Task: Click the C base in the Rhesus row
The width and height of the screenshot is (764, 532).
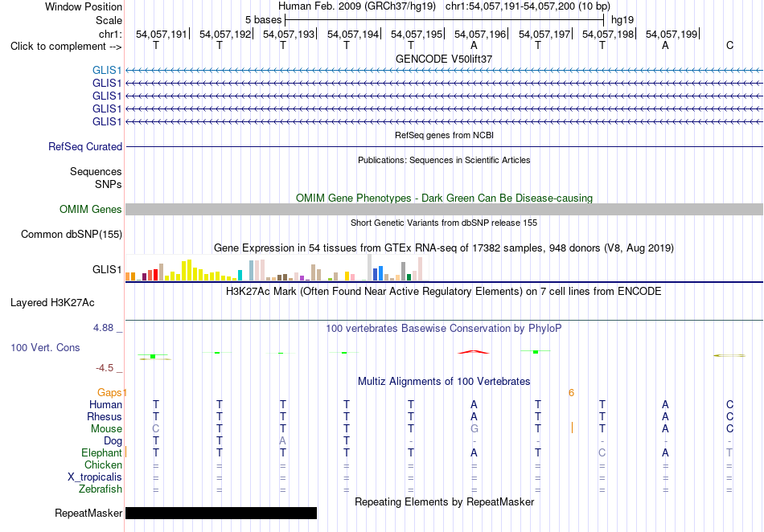Action: click(x=729, y=416)
